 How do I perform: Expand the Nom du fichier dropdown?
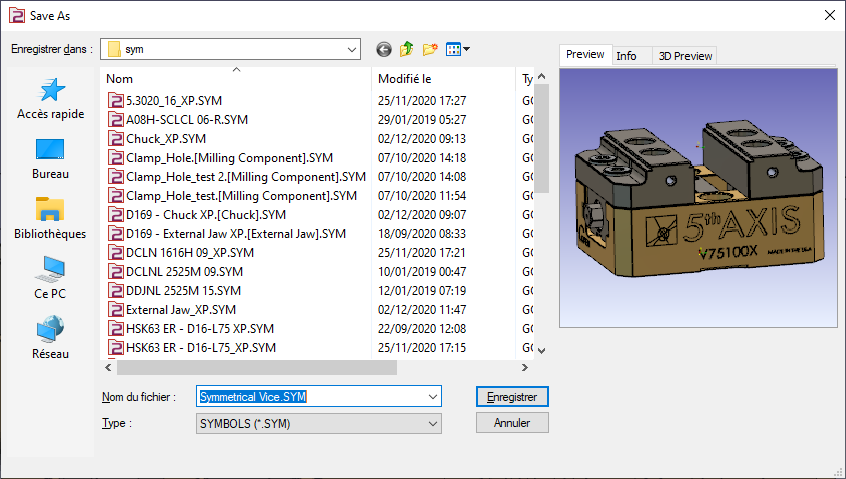432,397
